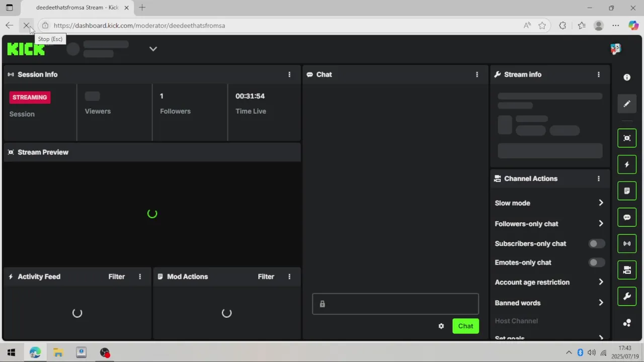Click the Stream Preview video area
The height and width of the screenshot is (362, 644).
(152, 214)
